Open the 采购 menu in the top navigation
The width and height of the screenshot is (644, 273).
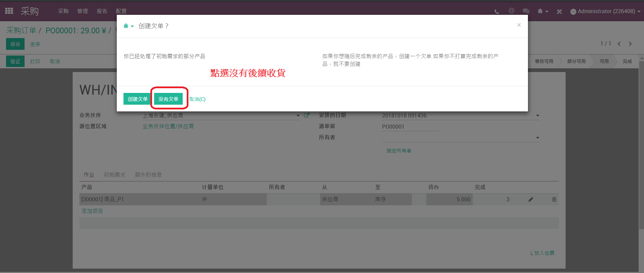click(63, 11)
